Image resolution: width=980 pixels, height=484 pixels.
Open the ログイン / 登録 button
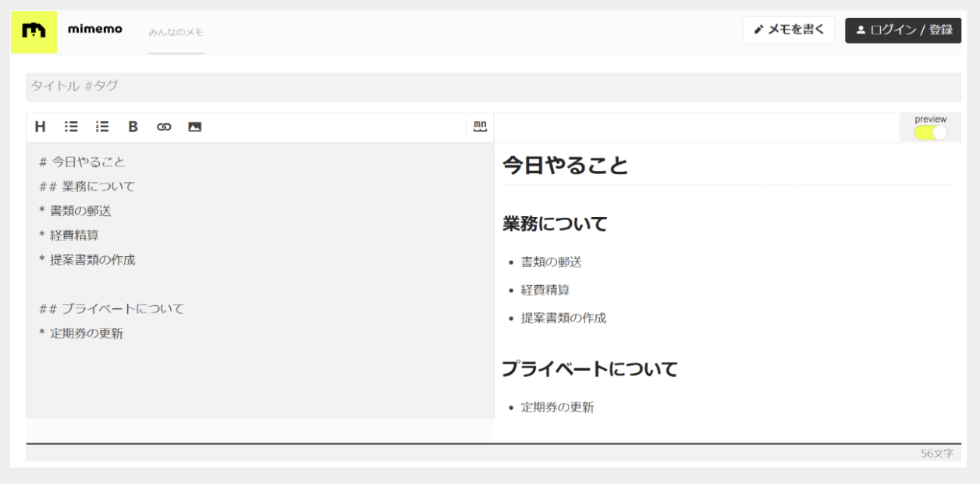click(903, 30)
